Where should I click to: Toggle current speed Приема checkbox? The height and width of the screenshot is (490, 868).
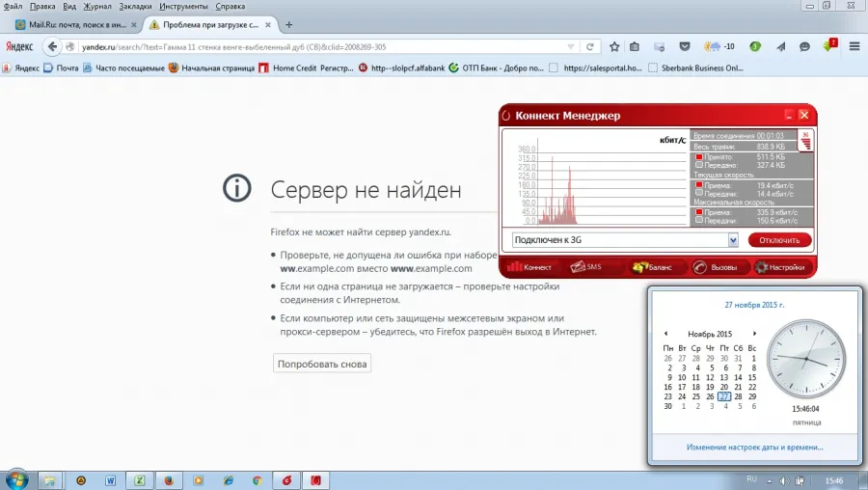(x=699, y=185)
